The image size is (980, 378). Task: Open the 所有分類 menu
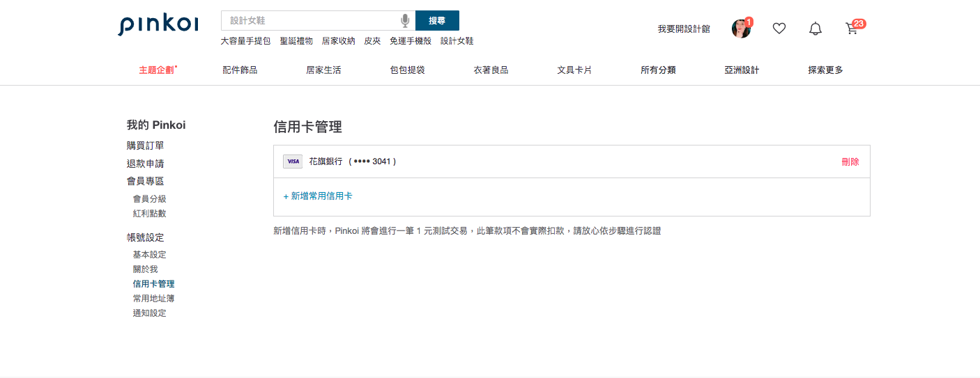click(658, 70)
